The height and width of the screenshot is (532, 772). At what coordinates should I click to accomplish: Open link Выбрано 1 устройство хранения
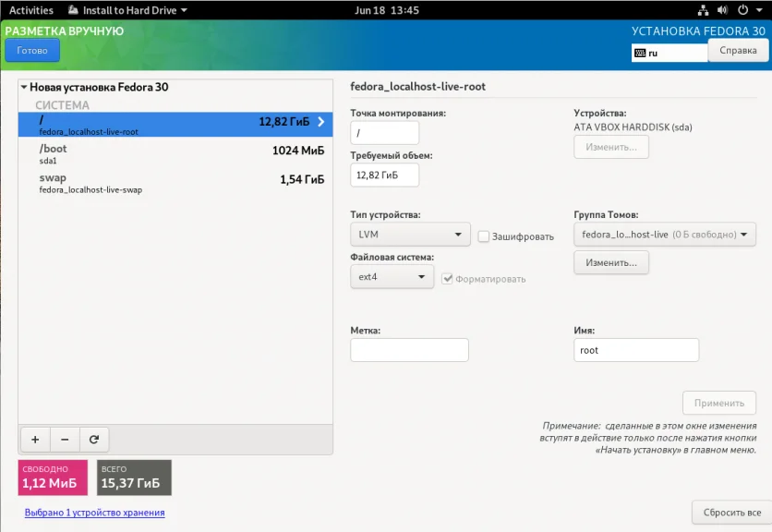coord(94,513)
